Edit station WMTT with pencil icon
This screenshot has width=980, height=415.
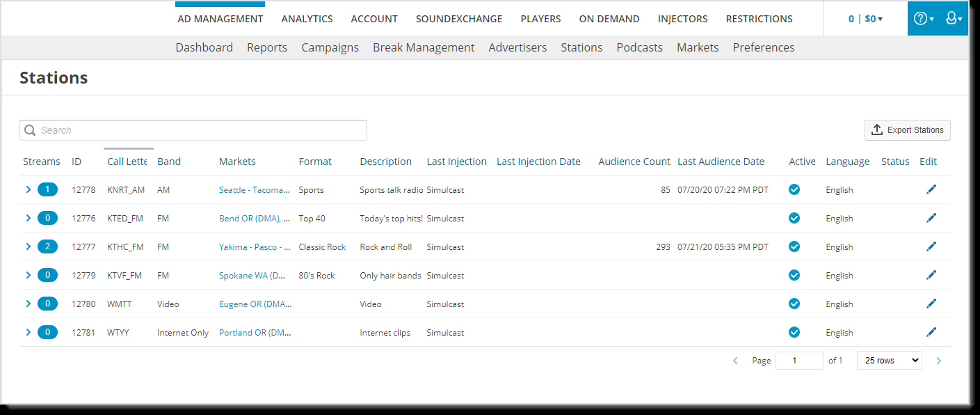pos(931,304)
